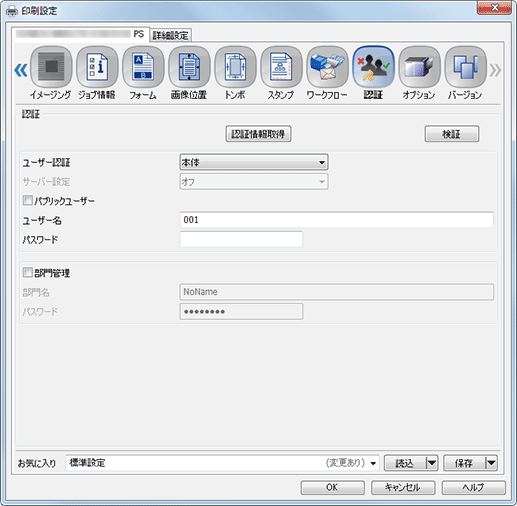Open the ワークフロー workflow icon
517x506 pixels.
click(327, 67)
